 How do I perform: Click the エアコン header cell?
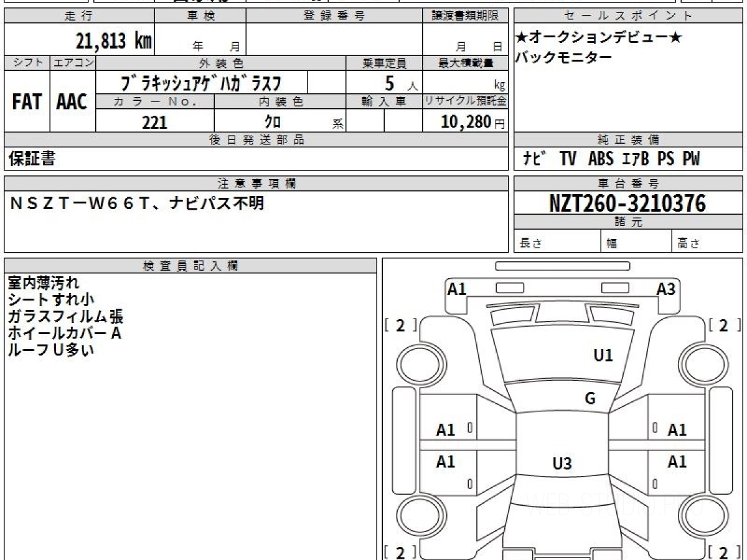coord(73,63)
